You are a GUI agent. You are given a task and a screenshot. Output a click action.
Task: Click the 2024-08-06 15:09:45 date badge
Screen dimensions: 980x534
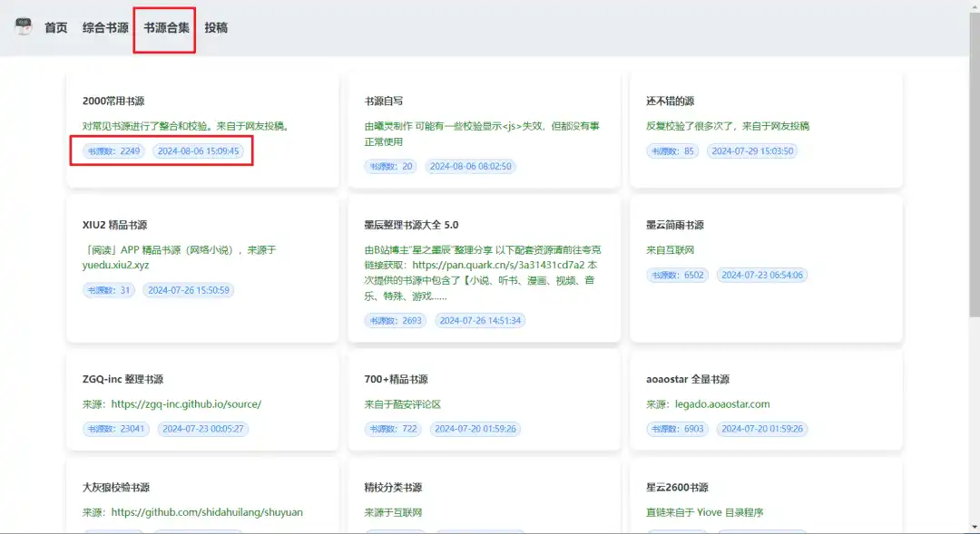tap(198, 151)
